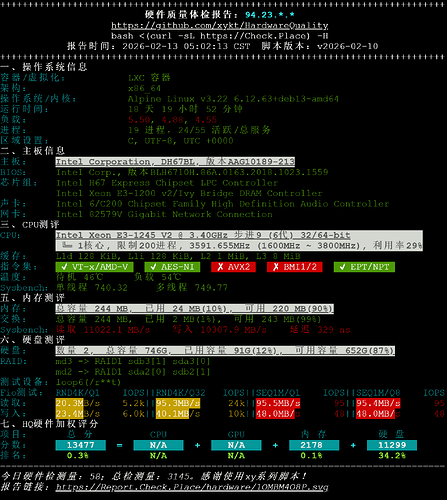Click the md2 RAID1 sda2 sdb2 line
The width and height of the screenshot is (447, 500).
[x=133, y=372]
